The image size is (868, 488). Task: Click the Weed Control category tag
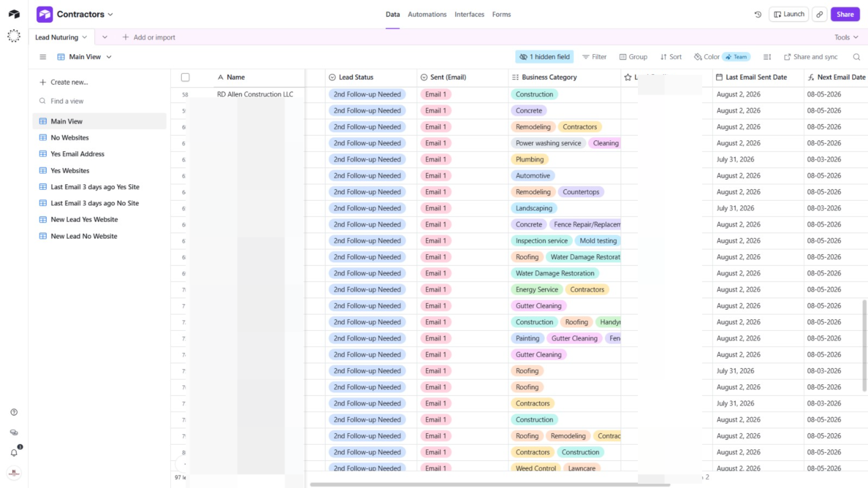point(536,468)
